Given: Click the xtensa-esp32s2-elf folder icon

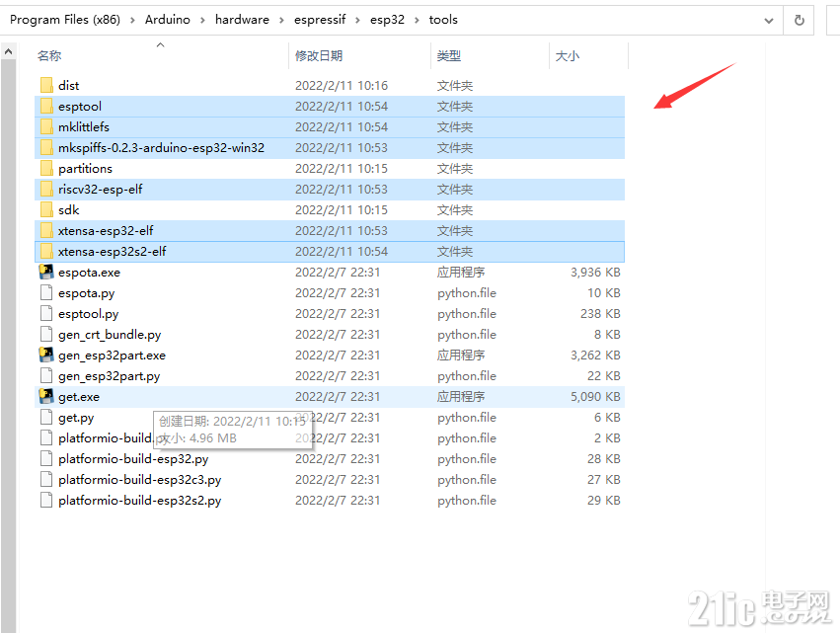Looking at the screenshot, I should click(x=46, y=252).
